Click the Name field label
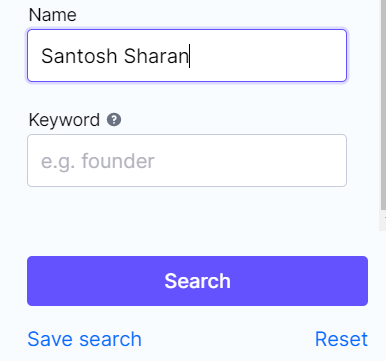This screenshot has height=361, width=386. (x=53, y=15)
